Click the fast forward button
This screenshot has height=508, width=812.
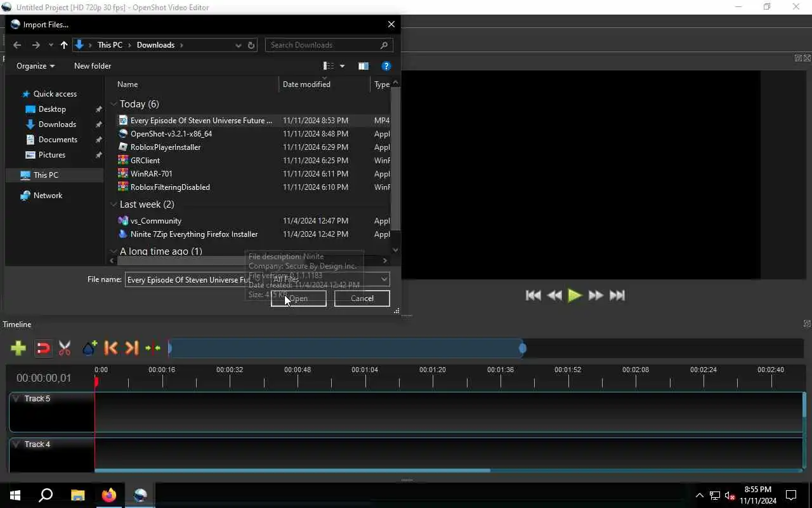click(596, 295)
